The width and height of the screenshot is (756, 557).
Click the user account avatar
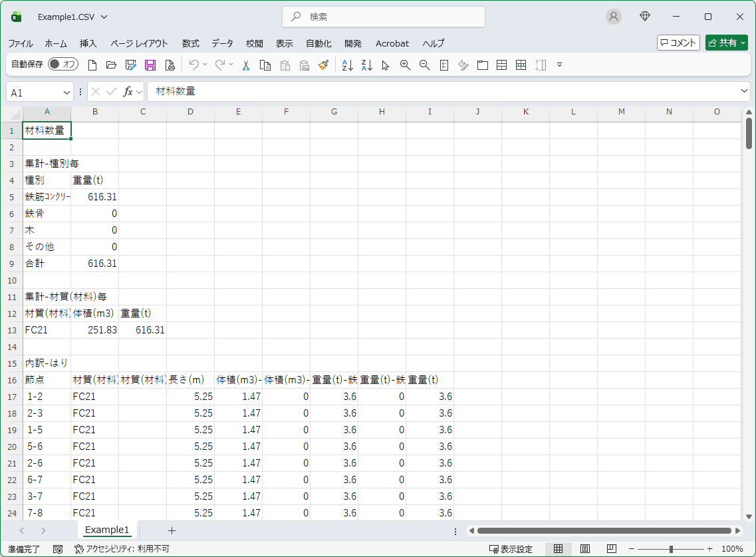pyautogui.click(x=613, y=17)
